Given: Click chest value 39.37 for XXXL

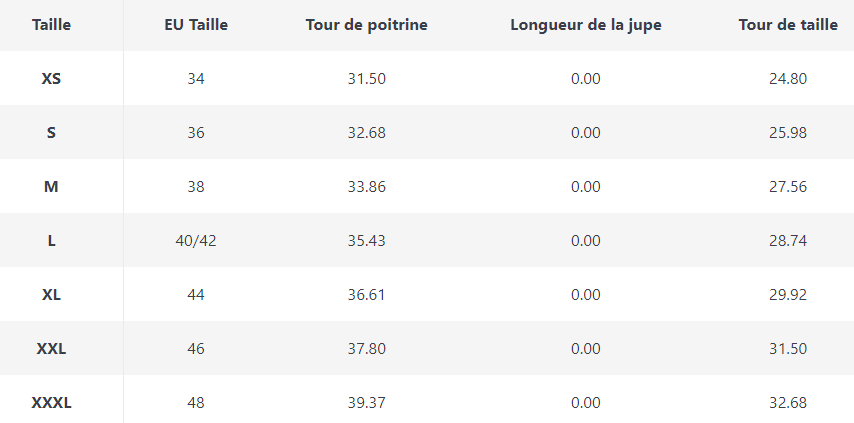Looking at the screenshot, I should pos(367,403).
